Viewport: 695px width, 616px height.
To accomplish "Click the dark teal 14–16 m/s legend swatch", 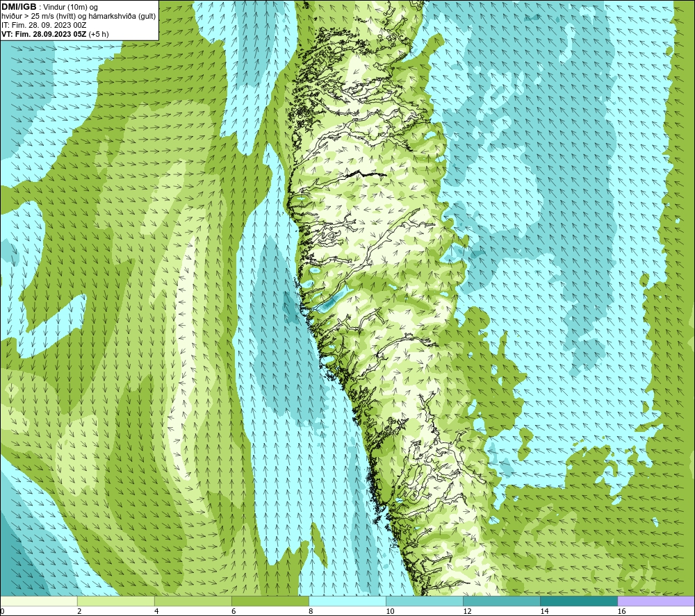I will tap(579, 601).
